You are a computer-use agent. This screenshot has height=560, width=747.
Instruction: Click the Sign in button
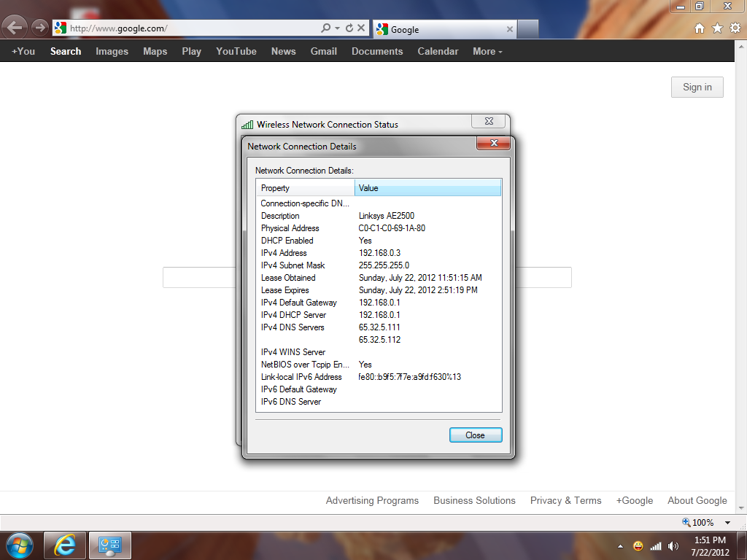pyautogui.click(x=697, y=87)
